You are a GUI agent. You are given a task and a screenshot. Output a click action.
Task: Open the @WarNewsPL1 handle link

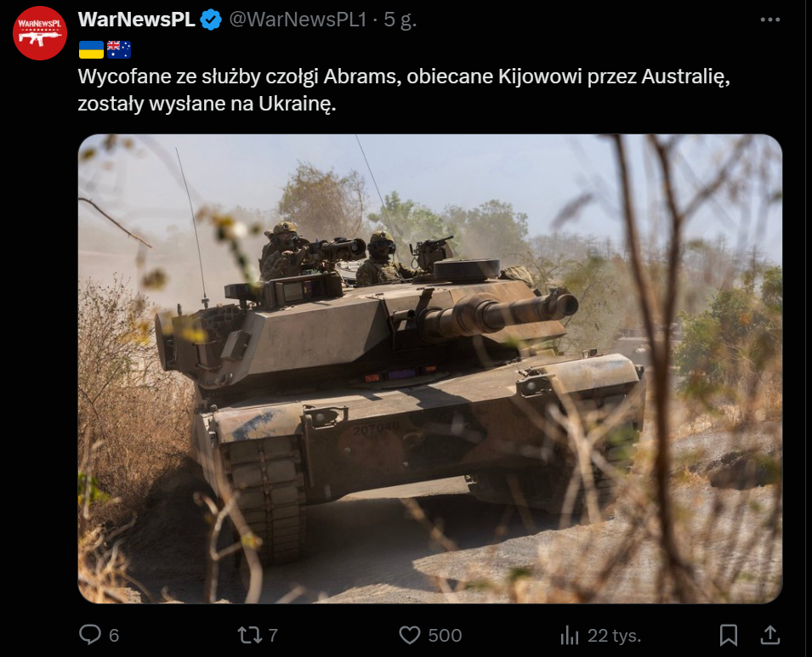[298, 20]
